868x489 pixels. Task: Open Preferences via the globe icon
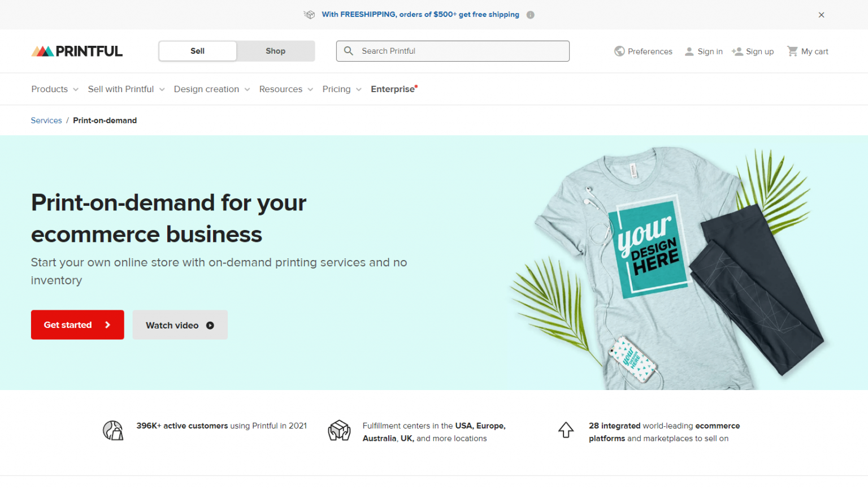(619, 51)
